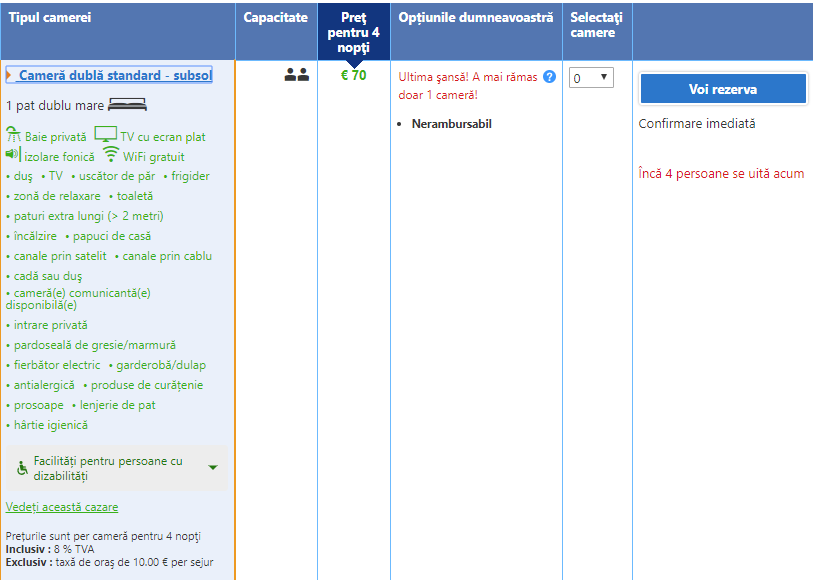Screen dimensions: 813x580
Task: Click the 'Preț pentru 4 nopți' column header
Action: point(354,32)
